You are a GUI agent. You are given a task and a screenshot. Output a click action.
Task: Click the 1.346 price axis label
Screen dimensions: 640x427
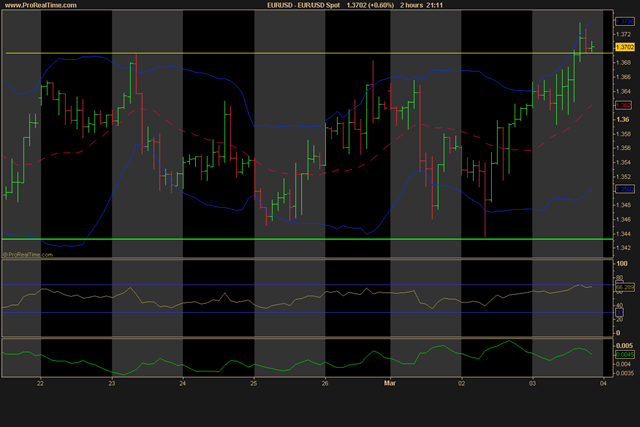[x=623, y=220]
